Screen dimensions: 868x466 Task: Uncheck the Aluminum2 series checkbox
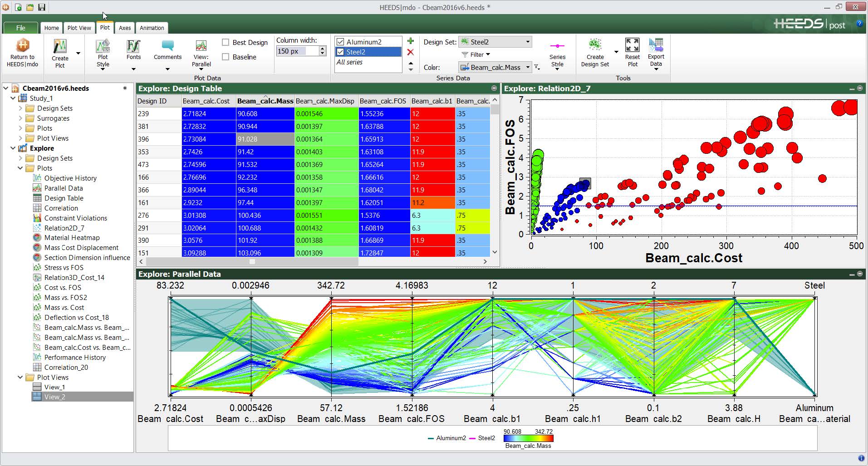coord(340,42)
